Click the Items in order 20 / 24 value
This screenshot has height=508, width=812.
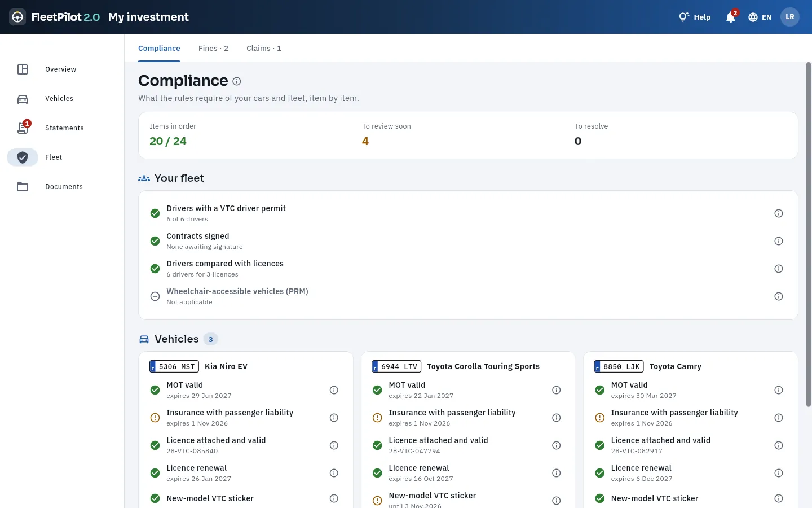(168, 142)
